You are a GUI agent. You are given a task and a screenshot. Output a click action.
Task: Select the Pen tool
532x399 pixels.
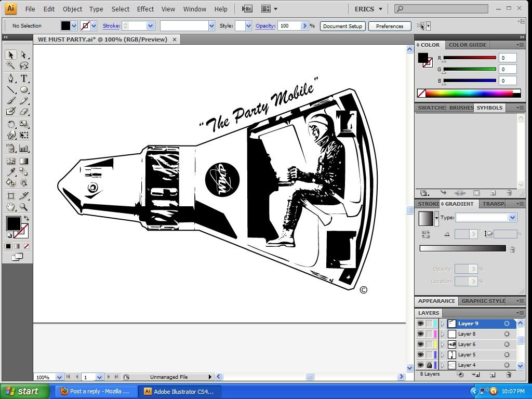(x=11, y=78)
